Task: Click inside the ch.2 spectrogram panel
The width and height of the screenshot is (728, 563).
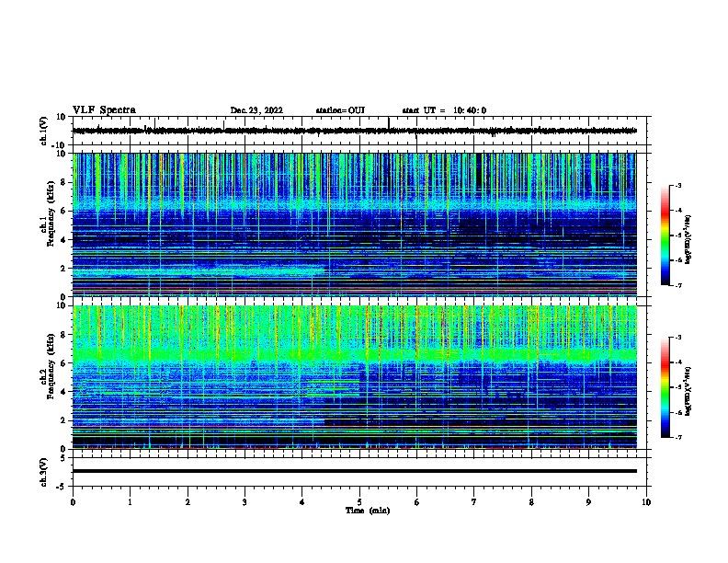Action: [x=354, y=377]
